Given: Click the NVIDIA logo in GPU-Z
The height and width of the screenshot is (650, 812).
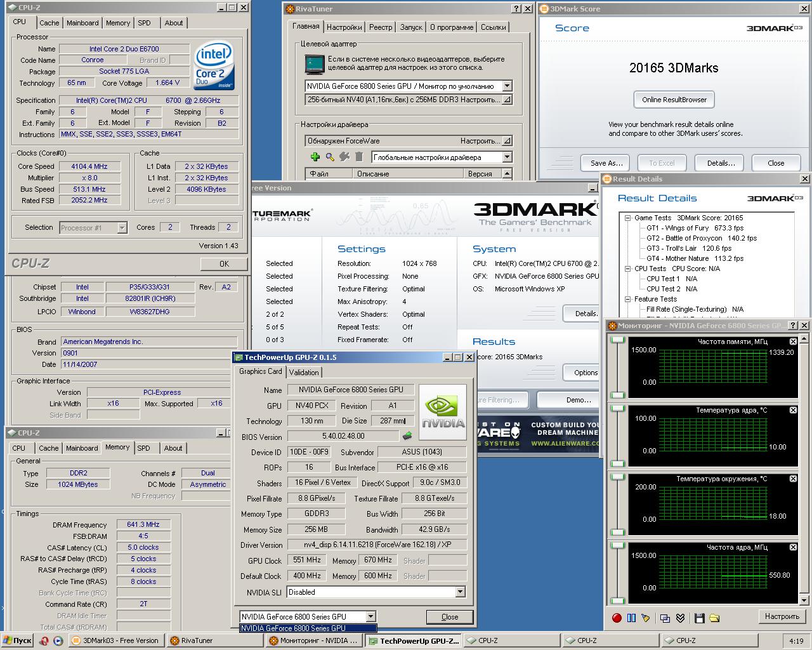Looking at the screenshot, I should [x=443, y=412].
